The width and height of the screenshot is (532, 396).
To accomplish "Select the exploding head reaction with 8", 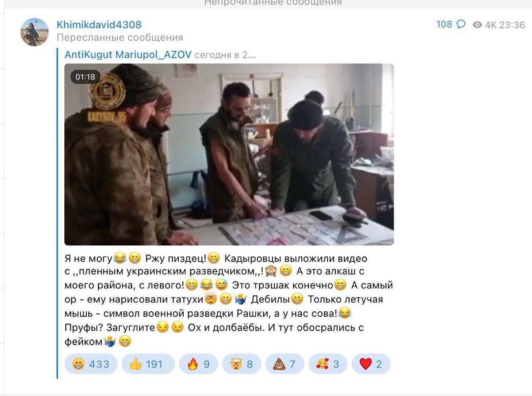I will click(241, 364).
